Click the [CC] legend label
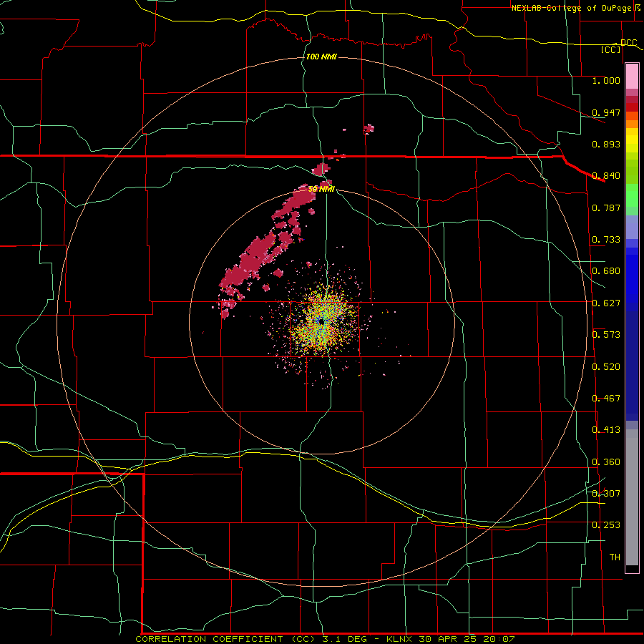644x644 pixels. (x=611, y=50)
